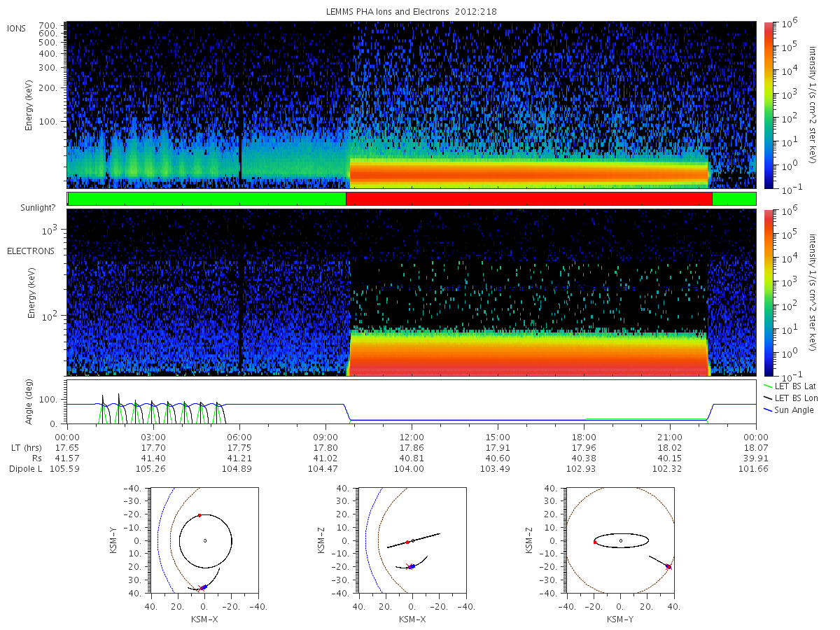
Task: Click the Dipole L row label
Action: (x=25, y=468)
